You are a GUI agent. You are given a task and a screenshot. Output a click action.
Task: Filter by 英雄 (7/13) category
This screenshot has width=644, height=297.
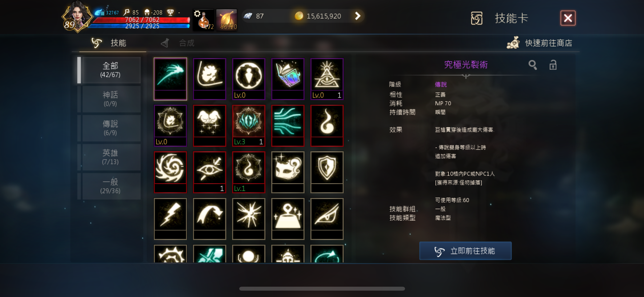pyautogui.click(x=110, y=157)
